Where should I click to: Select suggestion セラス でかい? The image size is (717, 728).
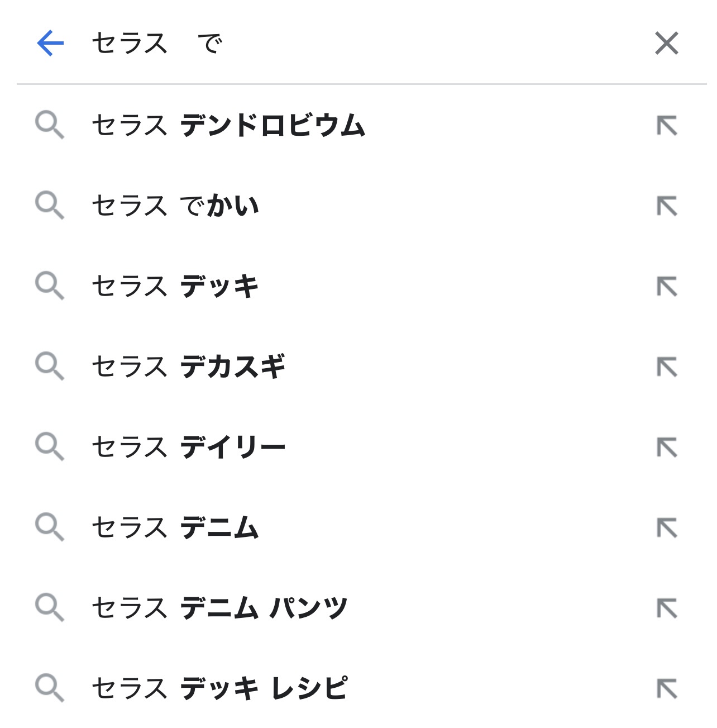[x=357, y=206]
